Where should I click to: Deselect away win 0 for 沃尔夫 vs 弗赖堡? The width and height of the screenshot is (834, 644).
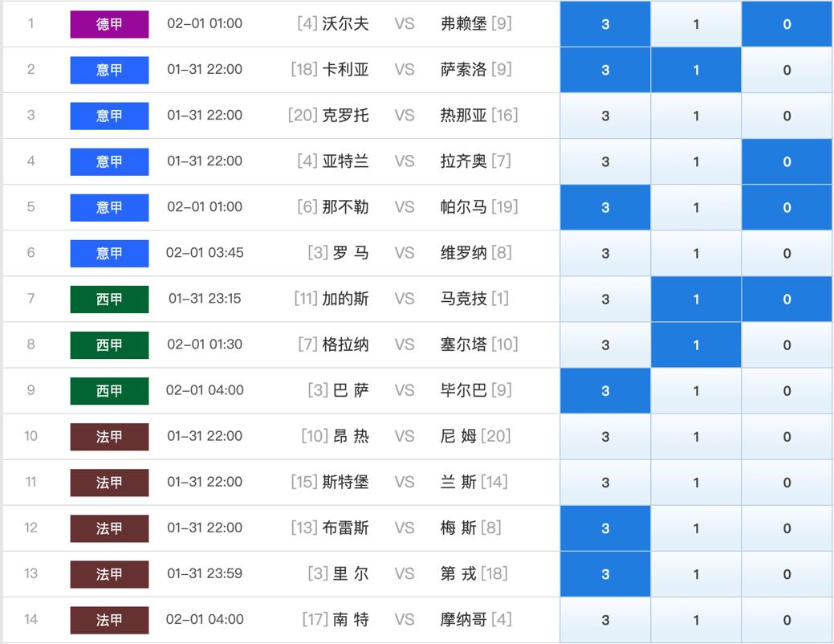[787, 24]
